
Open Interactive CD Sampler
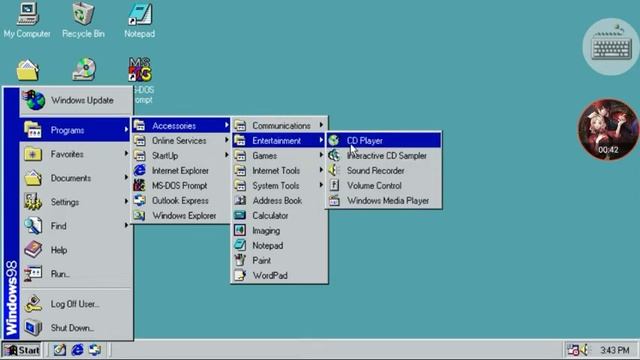point(384,156)
